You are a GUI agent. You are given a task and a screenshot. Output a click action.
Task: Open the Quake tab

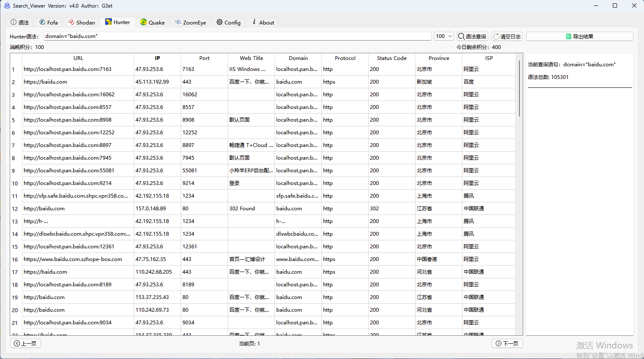pos(152,22)
